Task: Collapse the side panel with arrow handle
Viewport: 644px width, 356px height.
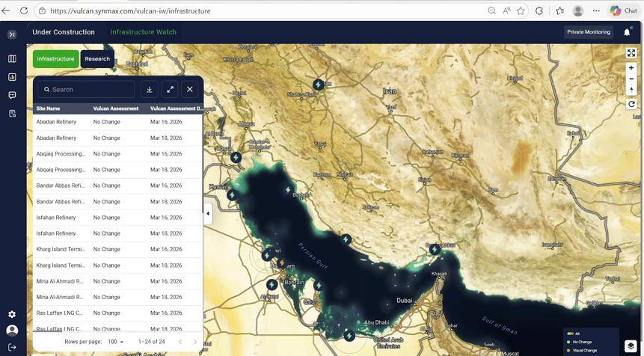Action: pyautogui.click(x=208, y=214)
